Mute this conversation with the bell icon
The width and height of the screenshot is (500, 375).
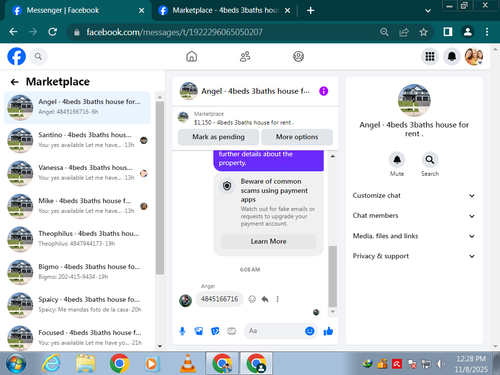point(397,160)
